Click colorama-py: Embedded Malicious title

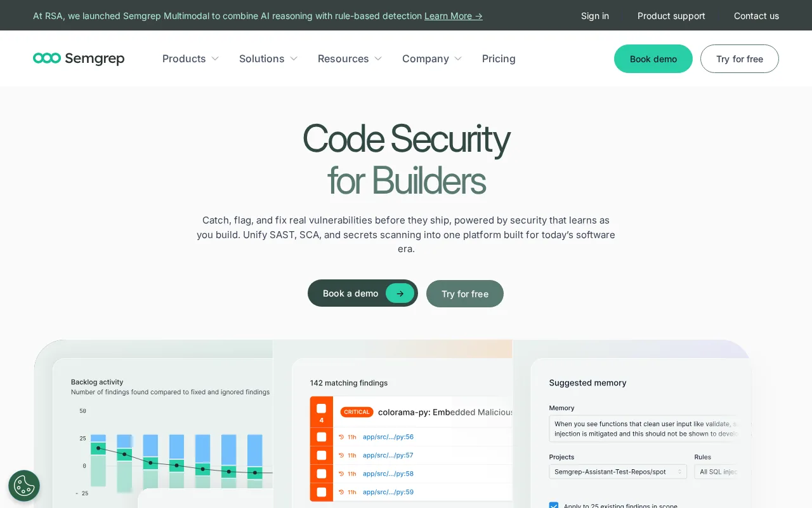445,412
